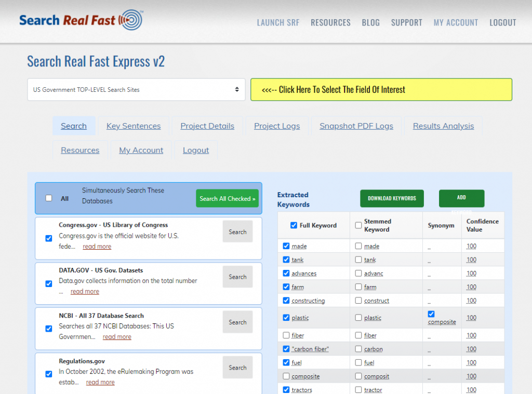
Task: Uncheck full keyword 'tractors'
Action: [286, 390]
